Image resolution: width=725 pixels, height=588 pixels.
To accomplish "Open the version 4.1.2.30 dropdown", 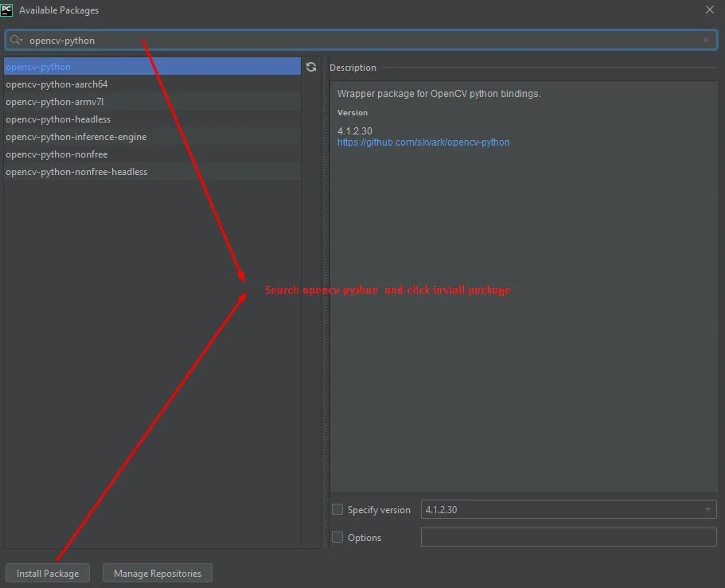I will point(569,509).
